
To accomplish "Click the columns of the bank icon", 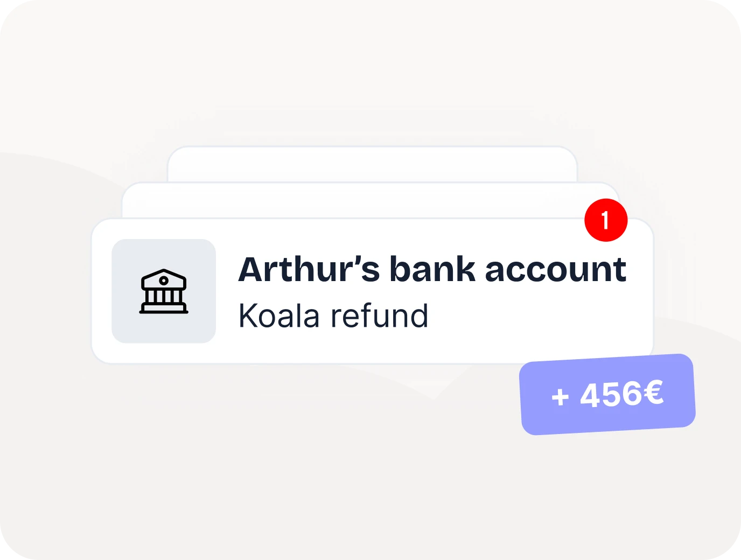I will pos(164,296).
